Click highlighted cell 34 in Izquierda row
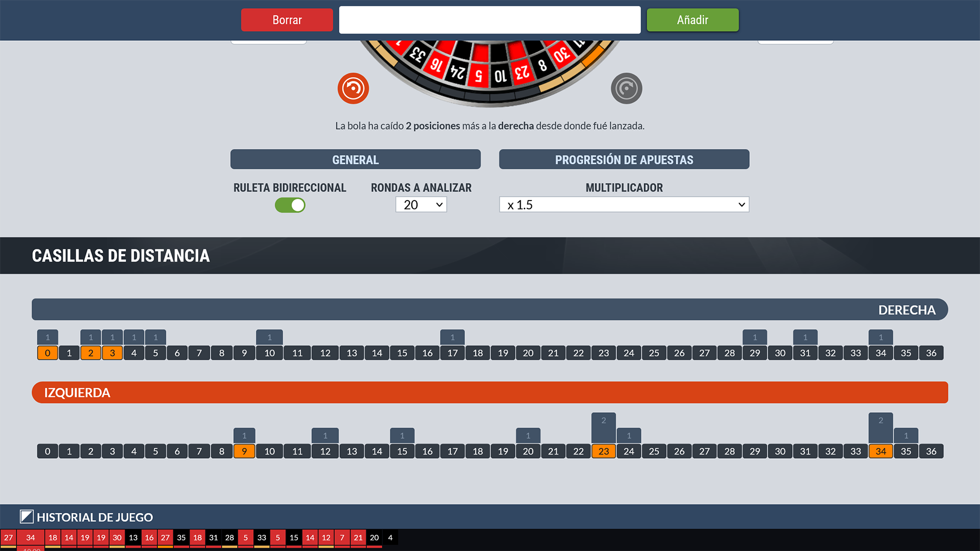Viewport: 980px width, 551px height. pyautogui.click(x=880, y=452)
